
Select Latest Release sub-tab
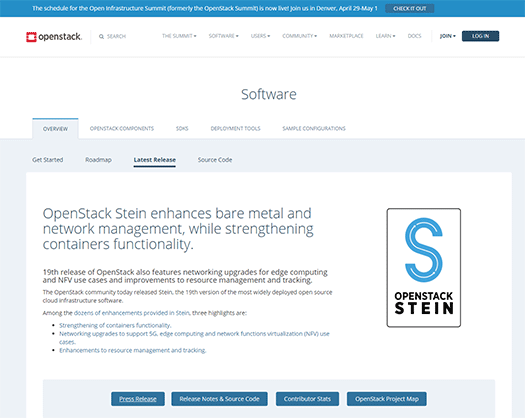155,160
